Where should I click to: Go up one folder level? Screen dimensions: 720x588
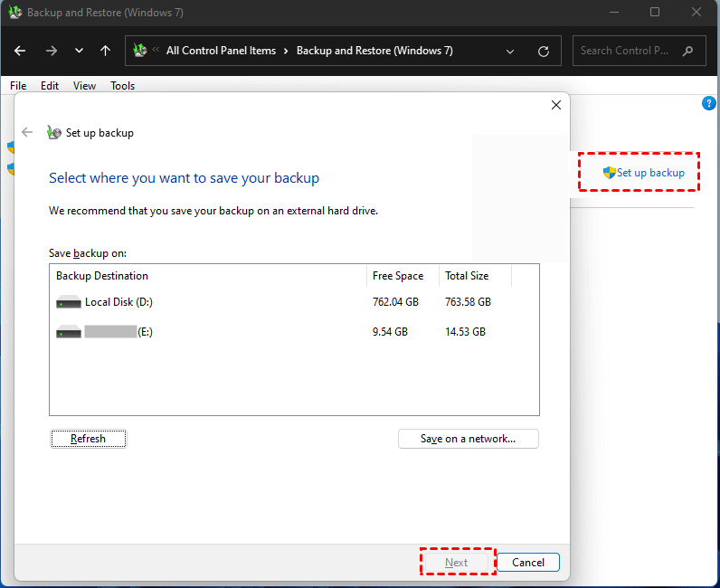click(x=105, y=51)
